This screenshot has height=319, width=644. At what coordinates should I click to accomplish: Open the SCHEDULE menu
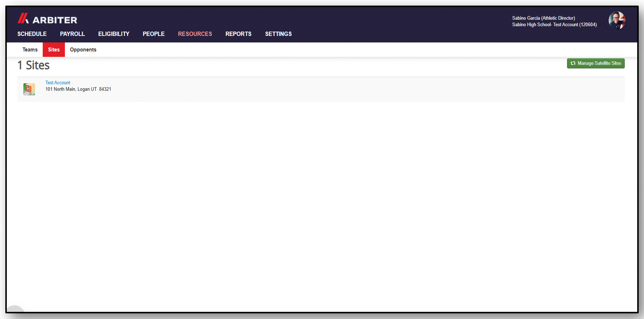point(32,34)
